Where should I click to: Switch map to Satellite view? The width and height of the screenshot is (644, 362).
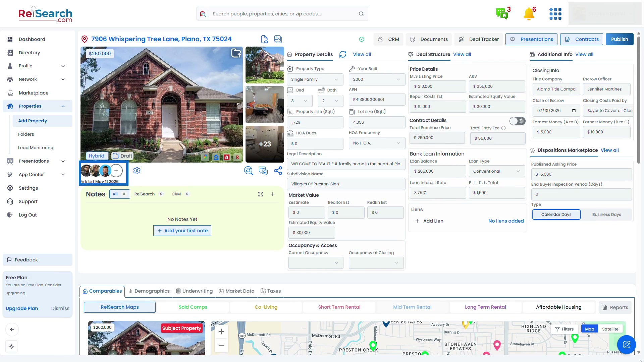(610, 329)
